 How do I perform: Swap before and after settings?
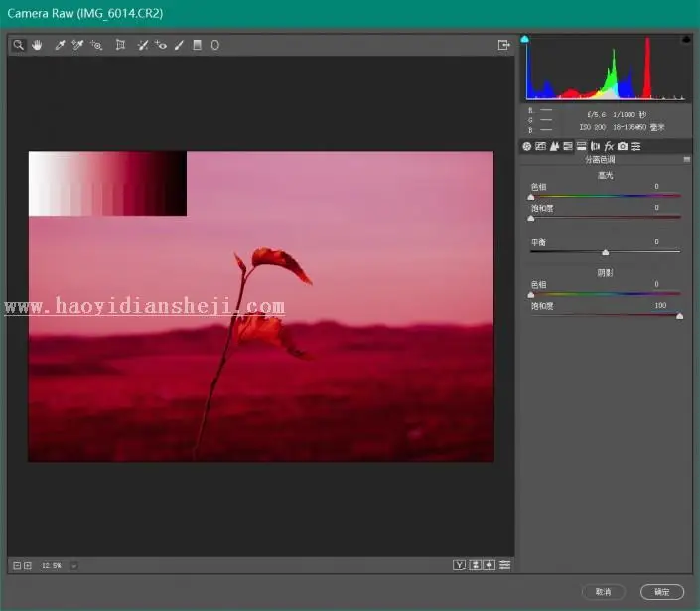[475, 565]
